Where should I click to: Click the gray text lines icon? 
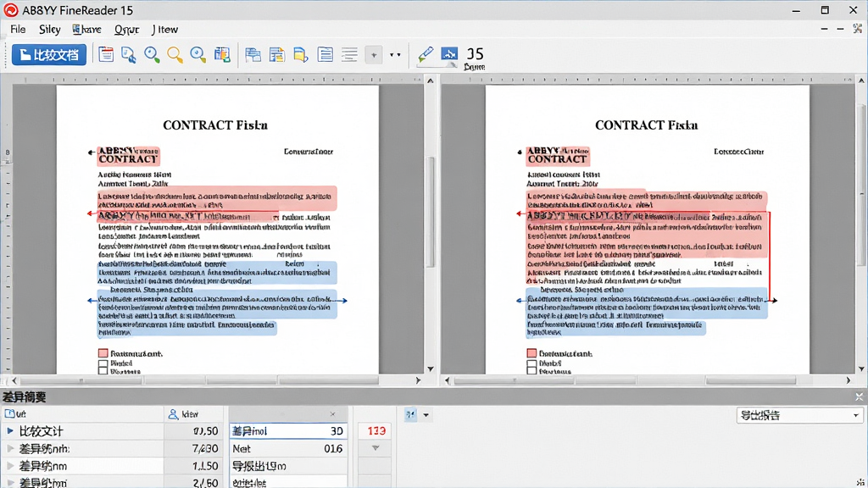[349, 54]
